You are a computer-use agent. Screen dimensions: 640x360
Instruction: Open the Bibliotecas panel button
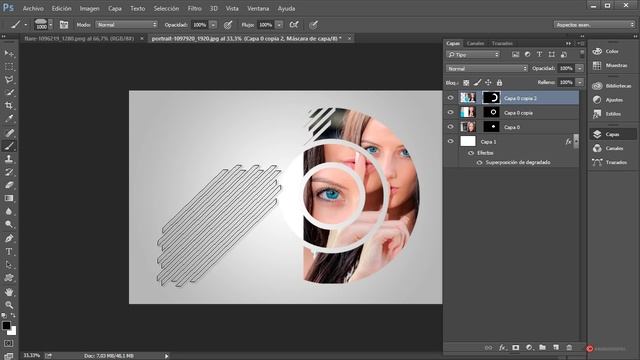[x=613, y=86]
